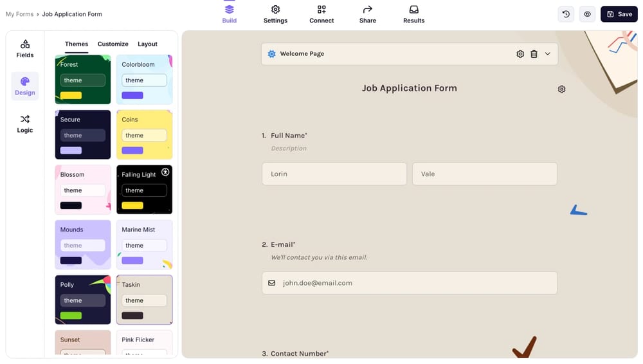Click the gear beside the form title
The image size is (643, 364).
pyautogui.click(x=561, y=89)
